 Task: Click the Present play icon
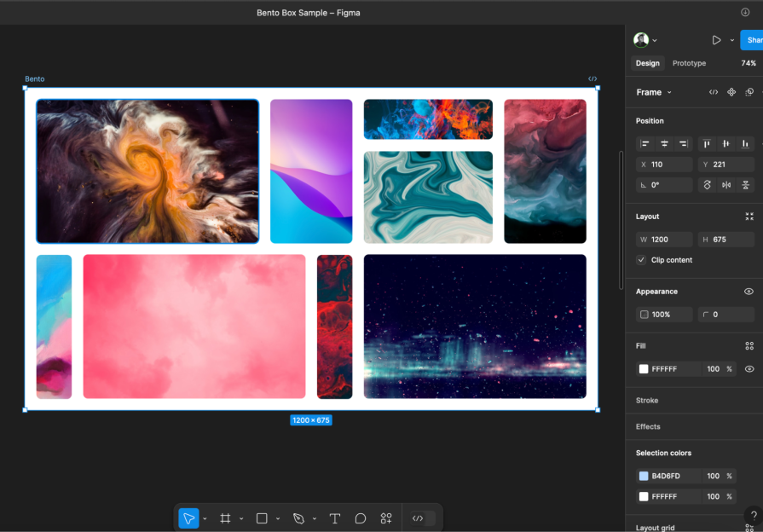coord(716,40)
